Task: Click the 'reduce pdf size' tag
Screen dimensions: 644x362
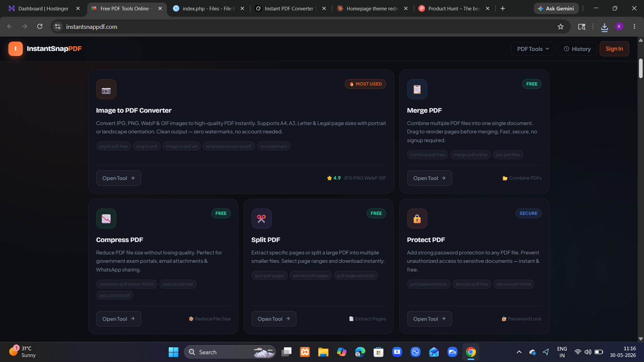Action: coord(178,284)
